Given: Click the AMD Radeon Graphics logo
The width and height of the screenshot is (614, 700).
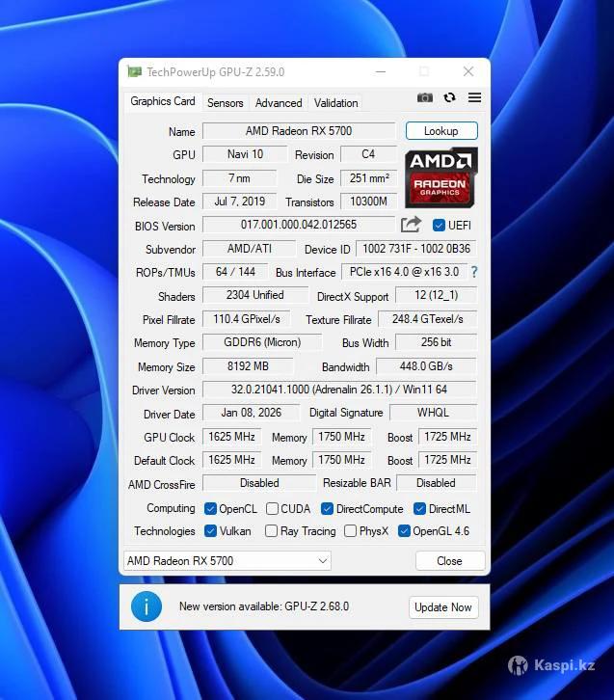Looking at the screenshot, I should (x=440, y=177).
